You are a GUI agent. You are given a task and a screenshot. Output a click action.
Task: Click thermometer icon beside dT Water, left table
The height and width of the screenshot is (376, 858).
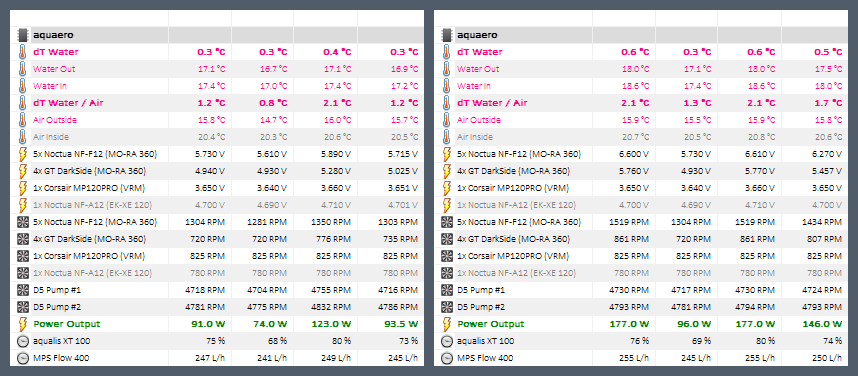(22, 52)
